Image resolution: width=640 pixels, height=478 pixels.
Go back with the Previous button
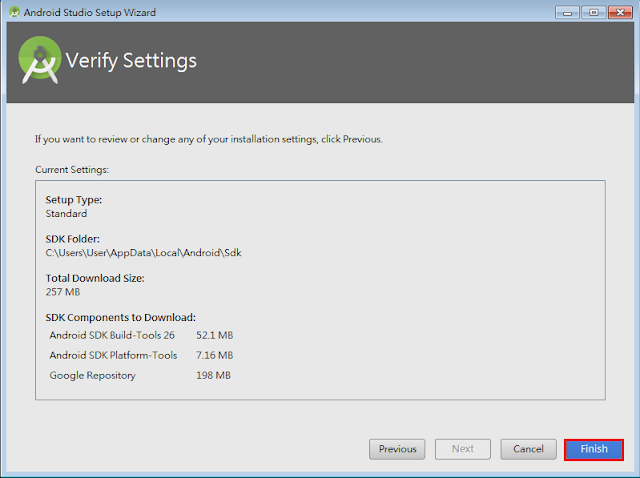point(397,449)
